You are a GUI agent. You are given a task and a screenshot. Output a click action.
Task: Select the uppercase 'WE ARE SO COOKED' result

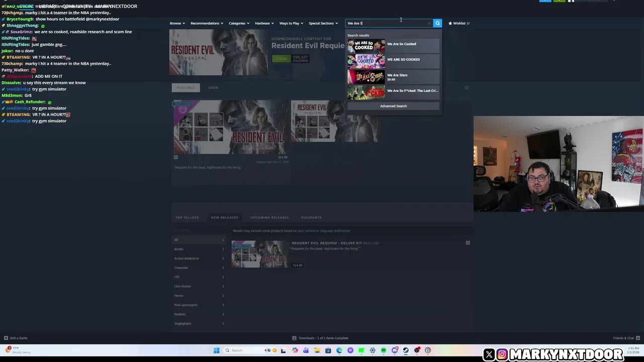pos(393,61)
